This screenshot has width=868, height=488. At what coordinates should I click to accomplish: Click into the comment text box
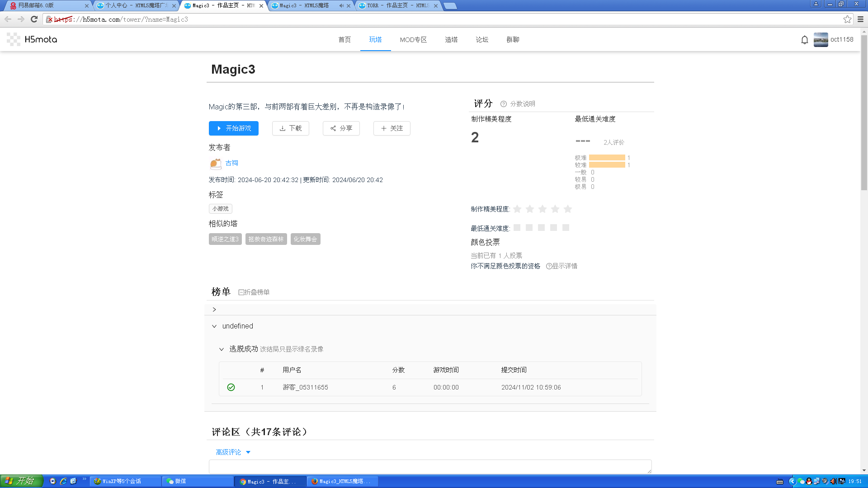429,466
